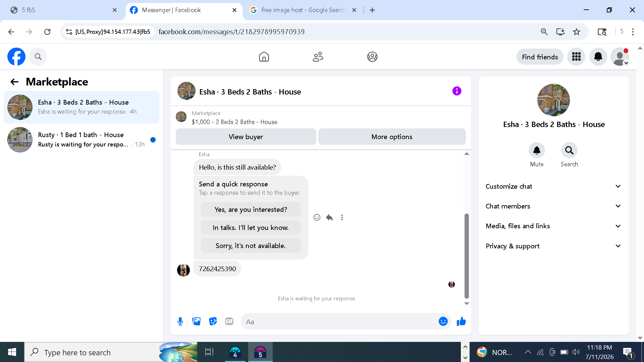Viewport: 644px width, 362px height.
Task: Click the back arrow beside Marketplace
Action: coord(14,82)
